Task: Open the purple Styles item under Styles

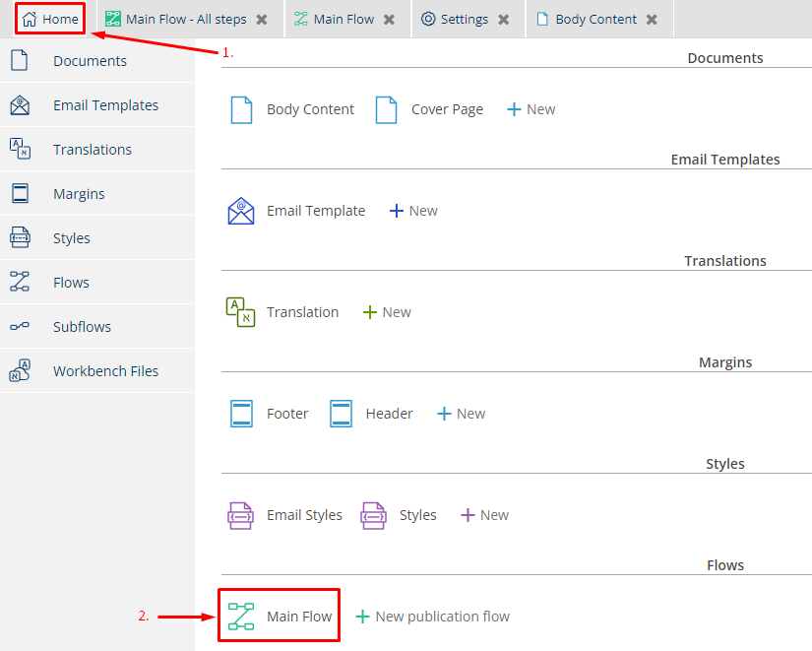Action: click(x=374, y=515)
